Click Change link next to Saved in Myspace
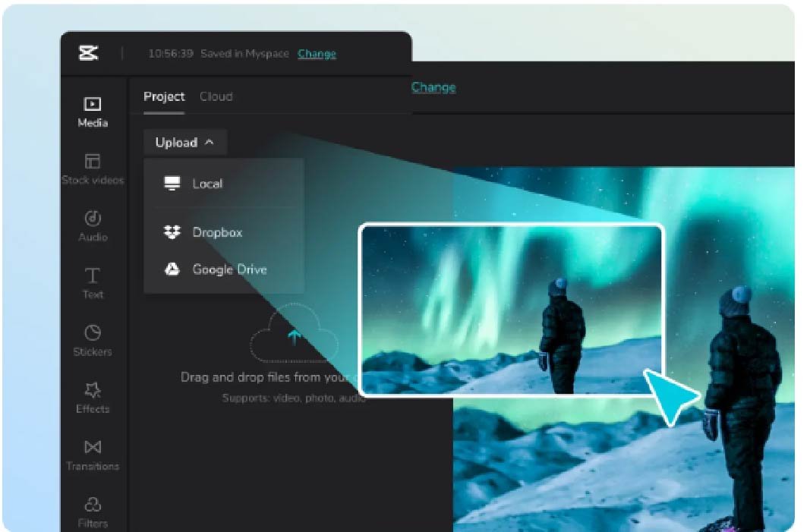 pos(317,54)
